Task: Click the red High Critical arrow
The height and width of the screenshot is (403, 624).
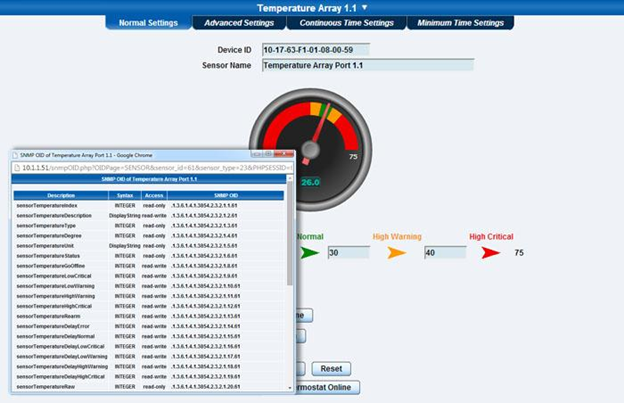Action: [490, 253]
